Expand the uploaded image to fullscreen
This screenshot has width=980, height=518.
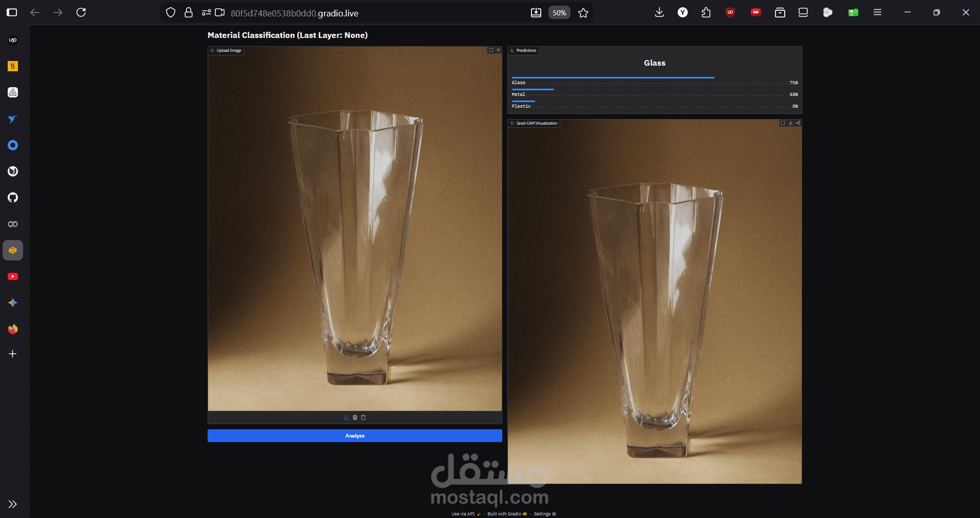(491, 50)
